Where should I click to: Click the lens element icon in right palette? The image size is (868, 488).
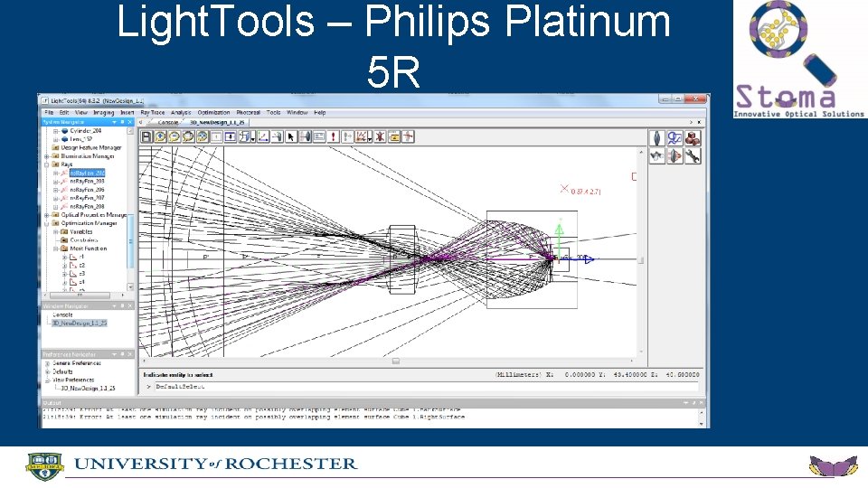pyautogui.click(x=657, y=138)
